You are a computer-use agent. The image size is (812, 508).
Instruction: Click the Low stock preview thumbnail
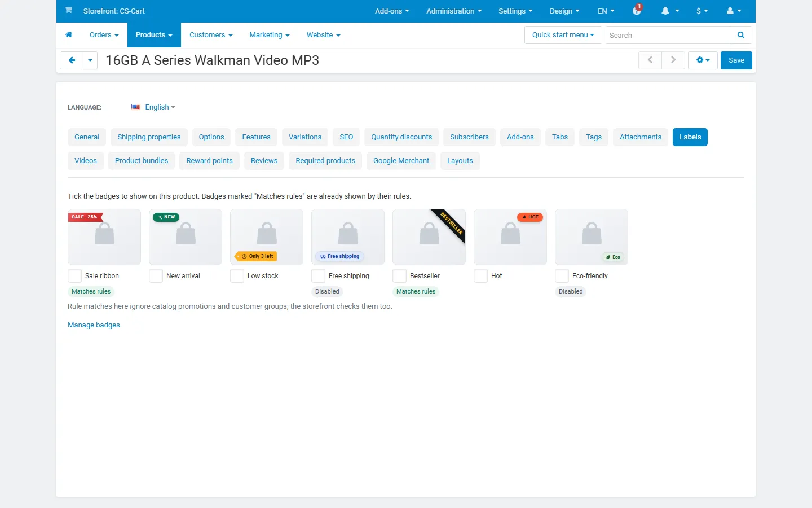click(x=267, y=237)
